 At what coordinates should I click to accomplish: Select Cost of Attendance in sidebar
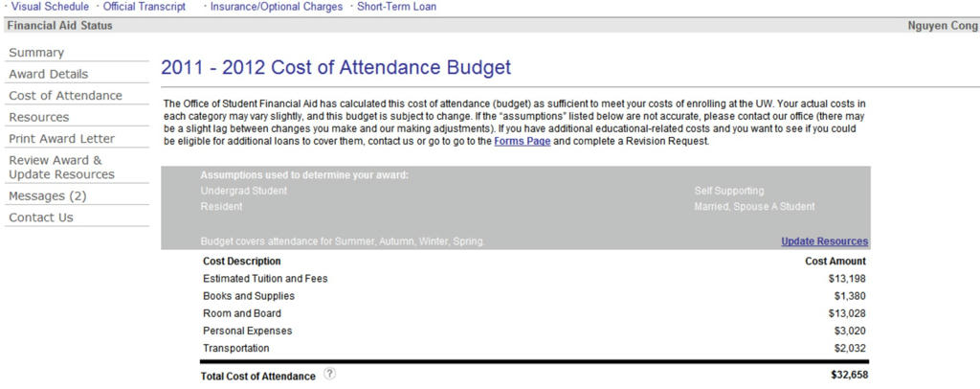[65, 96]
